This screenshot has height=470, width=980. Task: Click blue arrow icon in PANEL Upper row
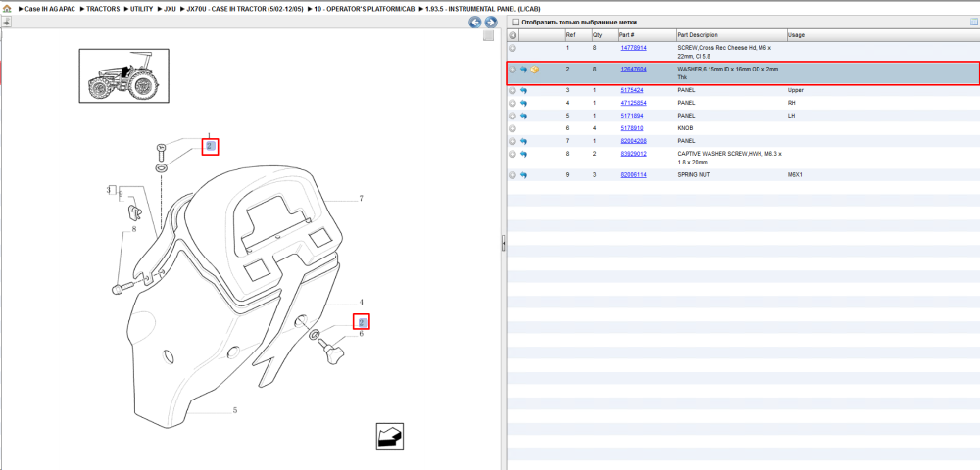pyautogui.click(x=523, y=90)
